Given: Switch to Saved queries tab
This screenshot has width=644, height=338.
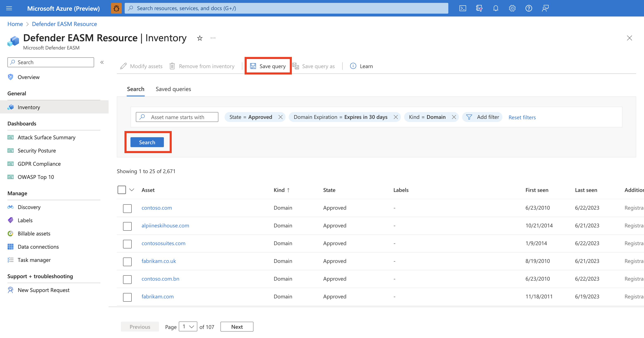Looking at the screenshot, I should 173,89.
